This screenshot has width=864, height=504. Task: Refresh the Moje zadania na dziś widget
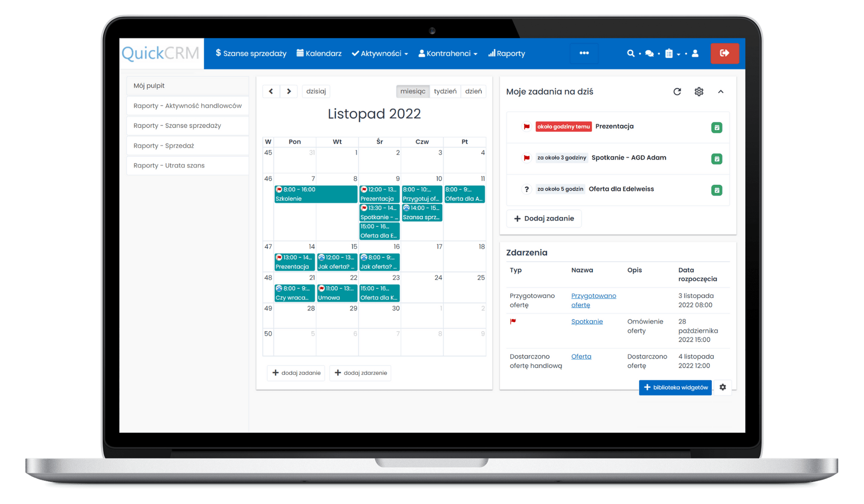(677, 92)
